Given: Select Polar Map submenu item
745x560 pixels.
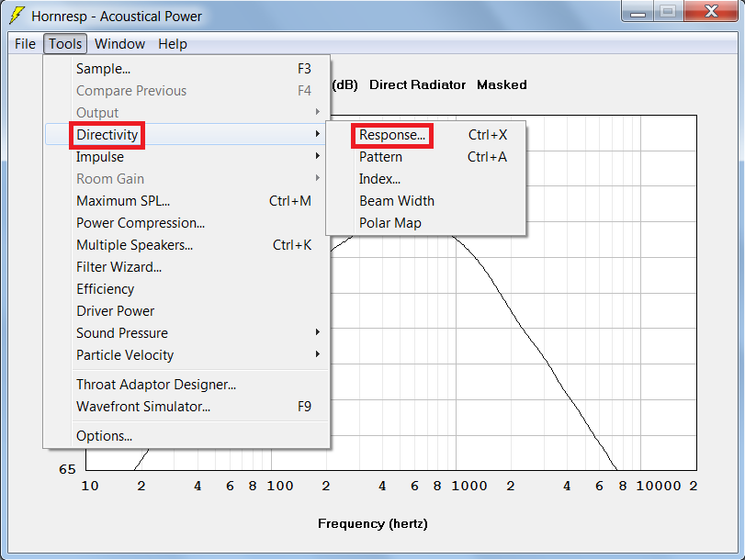Looking at the screenshot, I should click(x=425, y=223).
